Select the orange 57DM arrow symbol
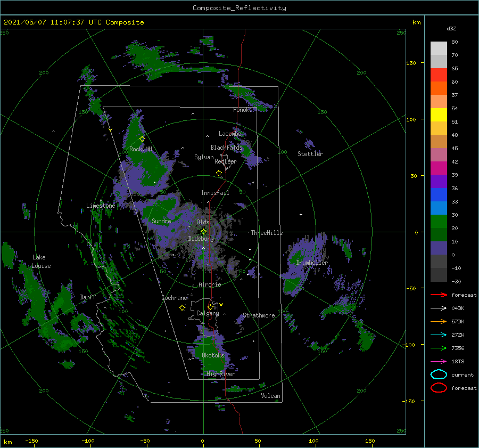Screen dimensions: 479x448 [x=439, y=321]
